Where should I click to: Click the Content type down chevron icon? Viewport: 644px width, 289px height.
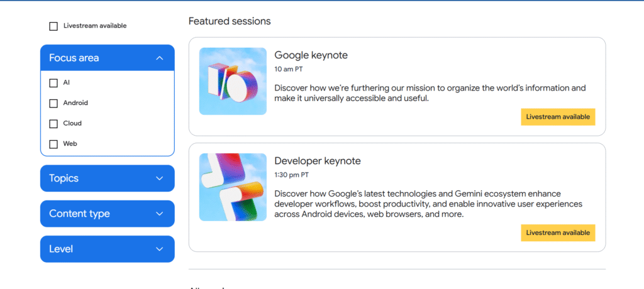[160, 214]
